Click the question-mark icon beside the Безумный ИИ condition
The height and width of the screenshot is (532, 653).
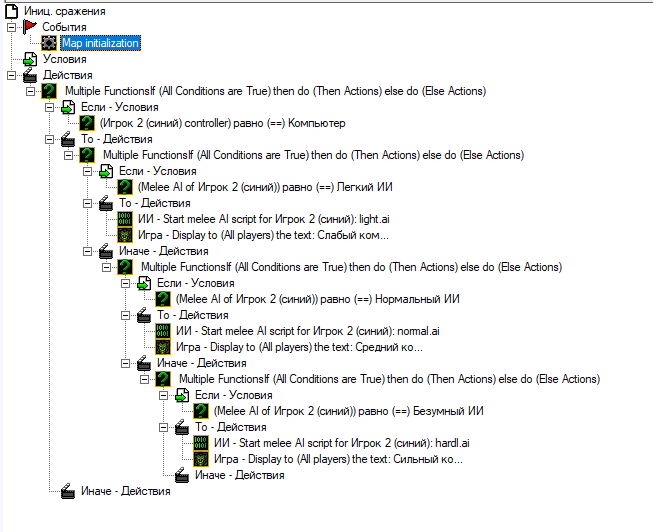[x=201, y=411]
